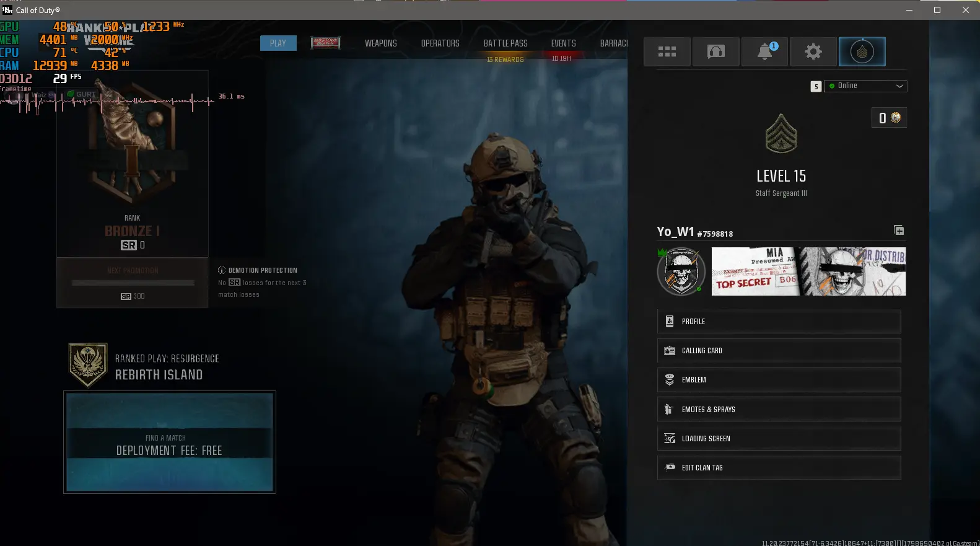Switch to the Weapons tab
Screen dimensions: 980x546
pyautogui.click(x=380, y=43)
